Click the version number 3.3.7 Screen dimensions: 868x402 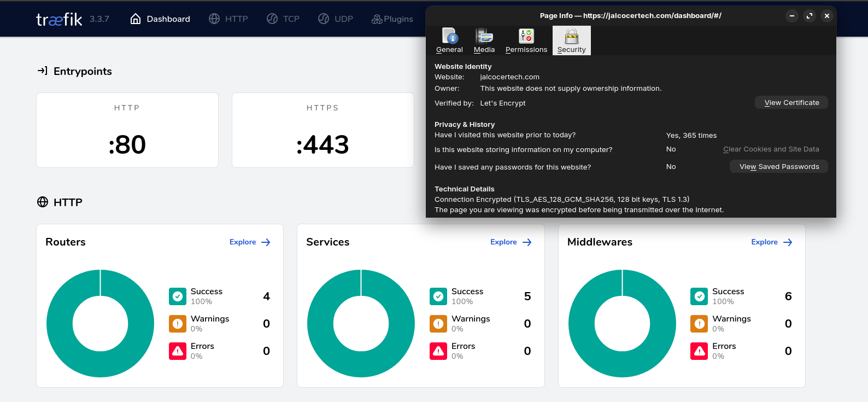(x=99, y=19)
